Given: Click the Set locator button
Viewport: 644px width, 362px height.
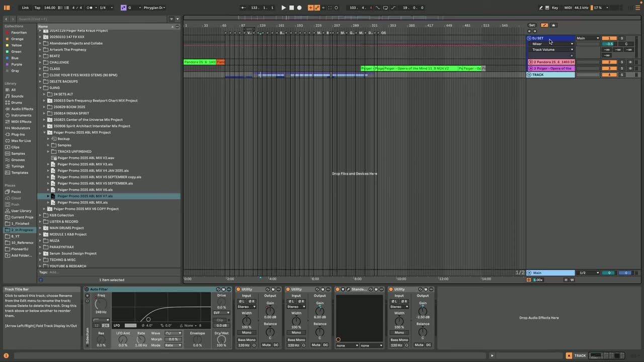Looking at the screenshot, I should coord(532,25).
